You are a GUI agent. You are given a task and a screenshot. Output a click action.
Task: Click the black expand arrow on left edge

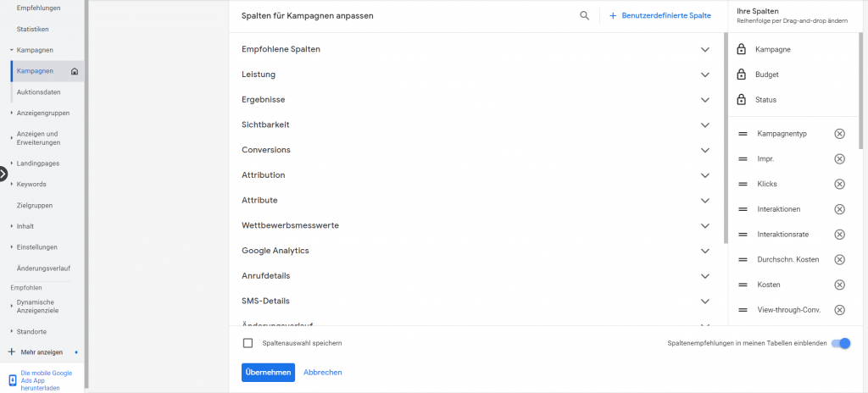coord(3,174)
